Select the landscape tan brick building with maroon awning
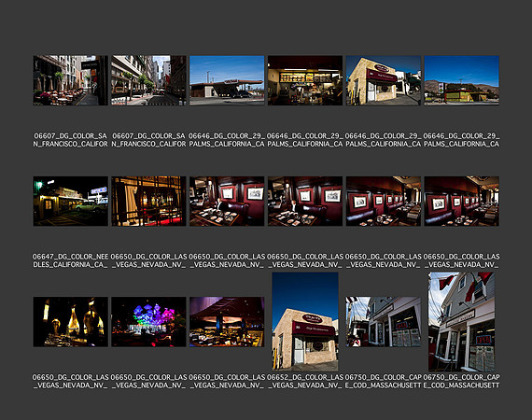 (x=384, y=80)
